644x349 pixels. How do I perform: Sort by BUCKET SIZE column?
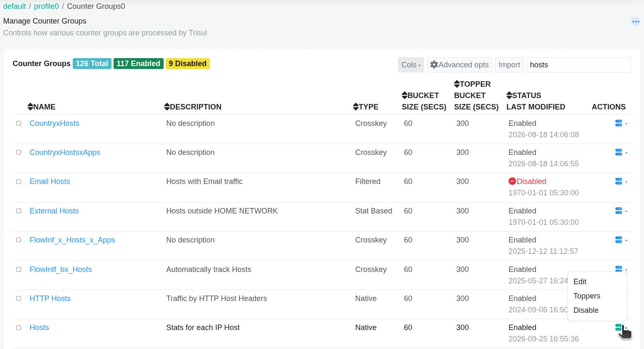(424, 101)
